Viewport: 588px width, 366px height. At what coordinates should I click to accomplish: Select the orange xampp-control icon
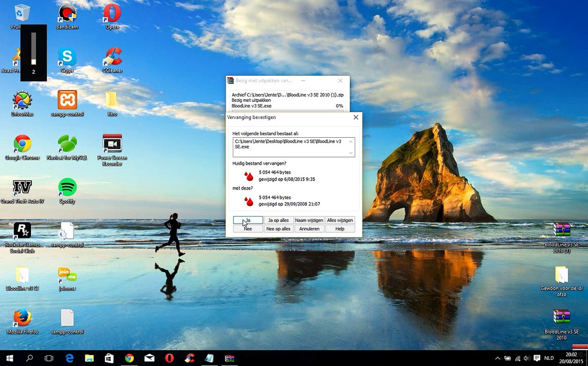tap(67, 104)
